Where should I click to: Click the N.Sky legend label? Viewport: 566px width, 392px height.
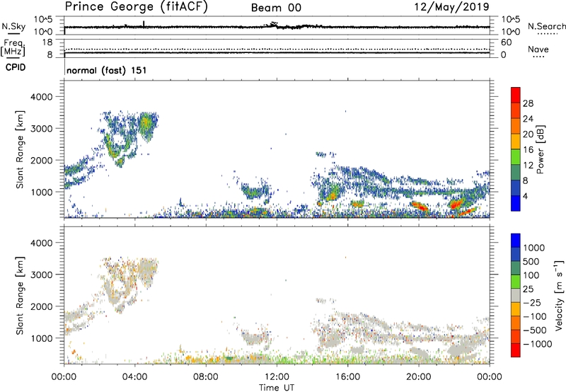click(13, 26)
